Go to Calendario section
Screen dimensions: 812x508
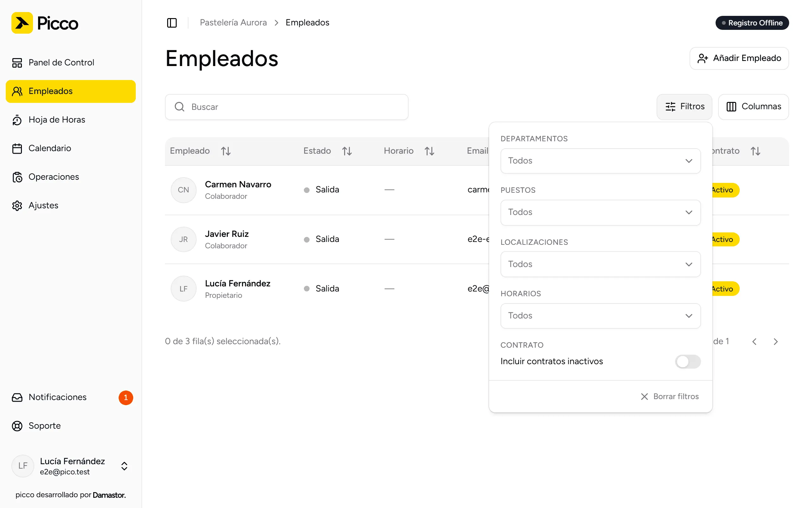[x=70, y=149]
